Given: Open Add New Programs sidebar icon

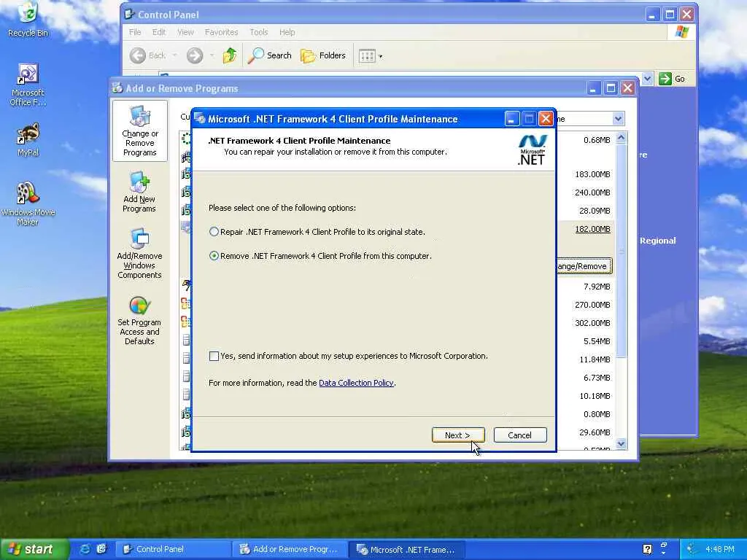Looking at the screenshot, I should [x=139, y=192].
